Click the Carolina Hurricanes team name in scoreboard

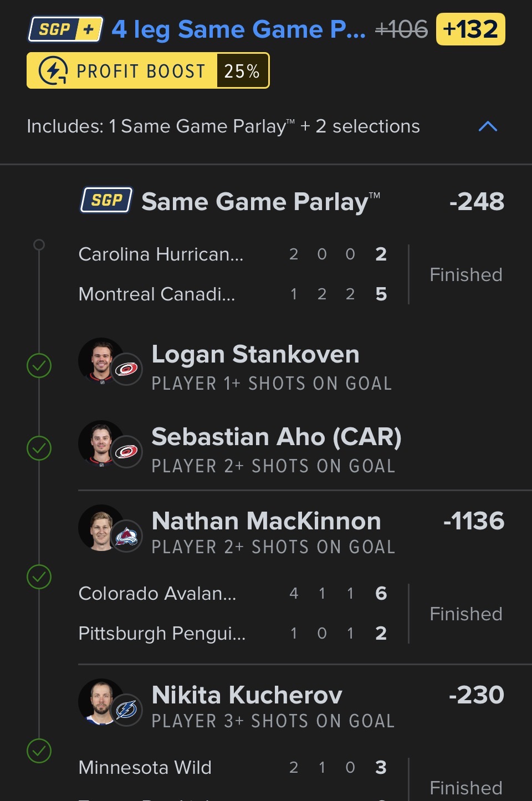pyautogui.click(x=161, y=254)
